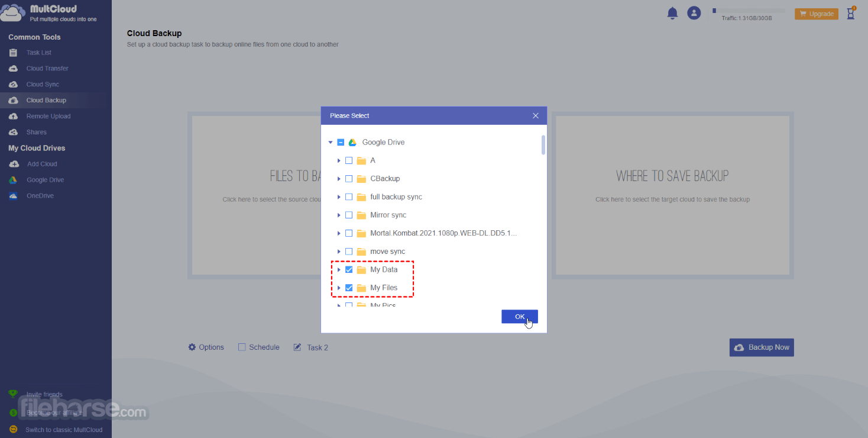Screen dimensions: 868x438
Task: Check the Mortal.Kombat folder checkbox
Action: [x=349, y=233]
